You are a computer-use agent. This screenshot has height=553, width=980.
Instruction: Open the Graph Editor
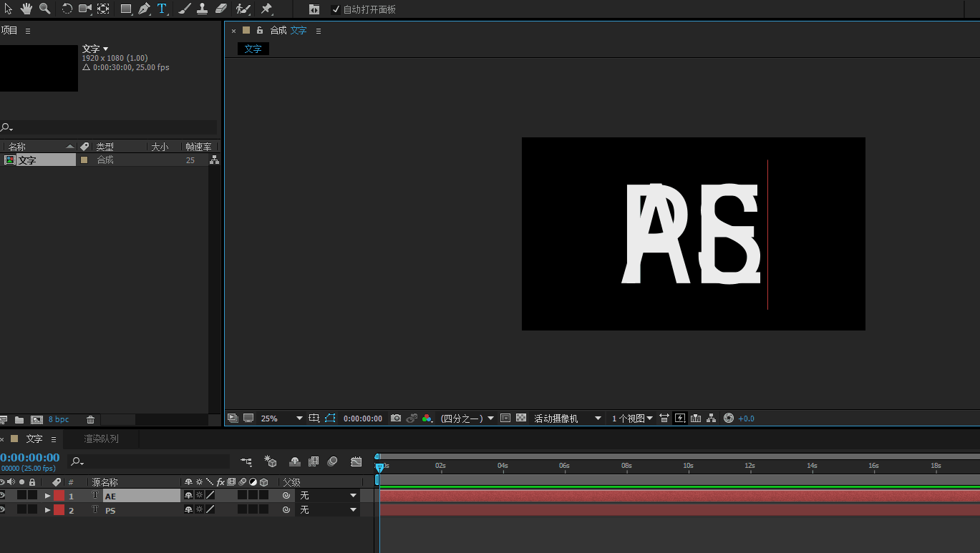(356, 461)
